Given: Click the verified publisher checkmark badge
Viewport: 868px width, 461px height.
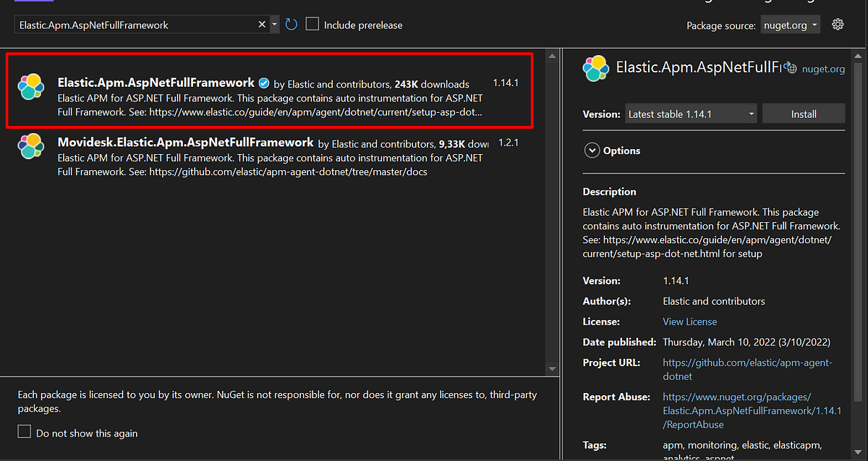Looking at the screenshot, I should tap(263, 83).
